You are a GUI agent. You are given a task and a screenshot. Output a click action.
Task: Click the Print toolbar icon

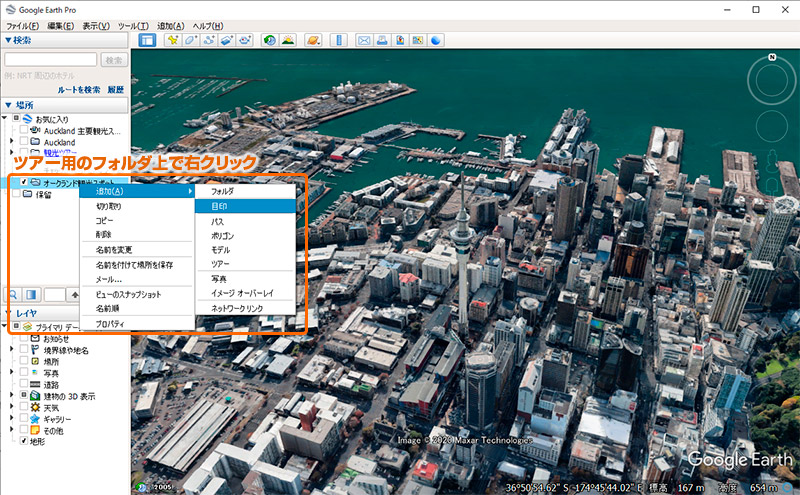coord(382,40)
